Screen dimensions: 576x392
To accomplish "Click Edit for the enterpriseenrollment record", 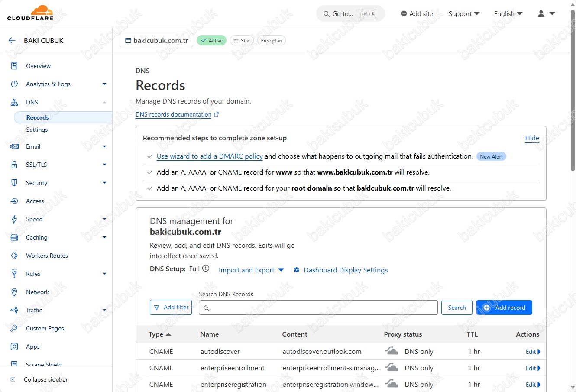I will click(x=533, y=368).
